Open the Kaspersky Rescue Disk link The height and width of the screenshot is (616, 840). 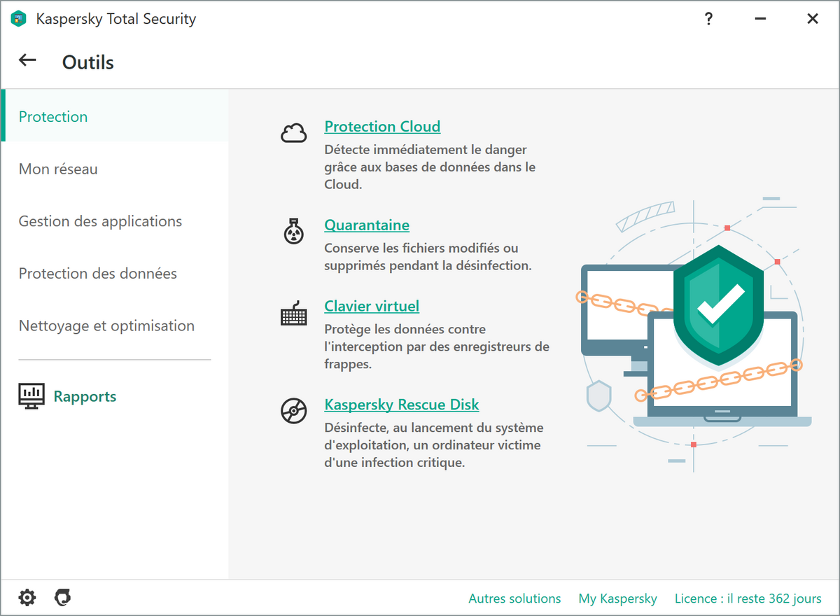point(402,405)
